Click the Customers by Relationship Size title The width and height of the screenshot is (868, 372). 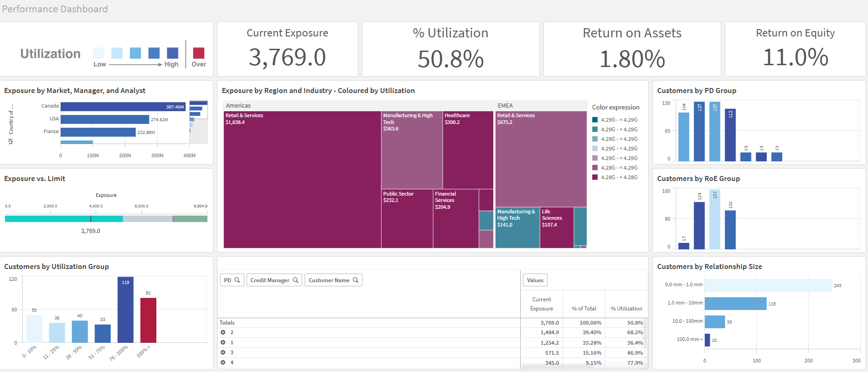tap(709, 267)
